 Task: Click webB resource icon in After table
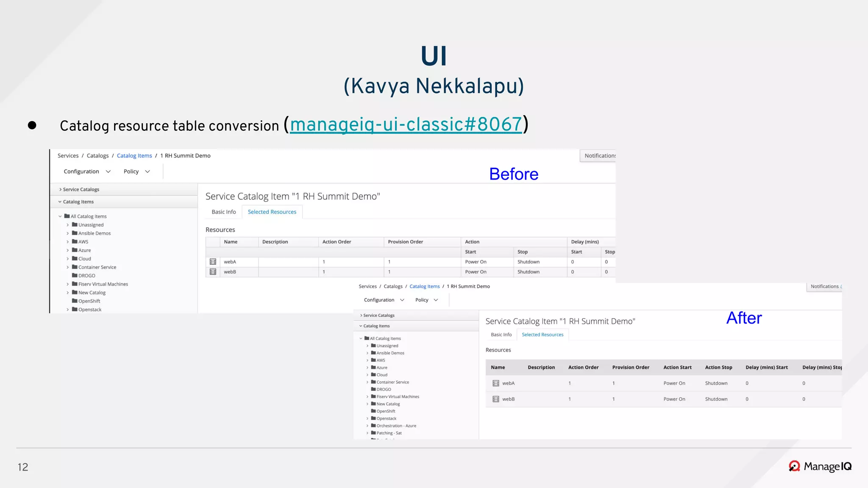click(x=496, y=399)
